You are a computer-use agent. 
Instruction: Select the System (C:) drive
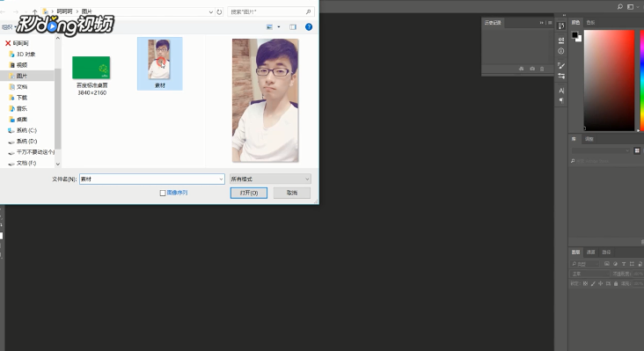pos(26,130)
